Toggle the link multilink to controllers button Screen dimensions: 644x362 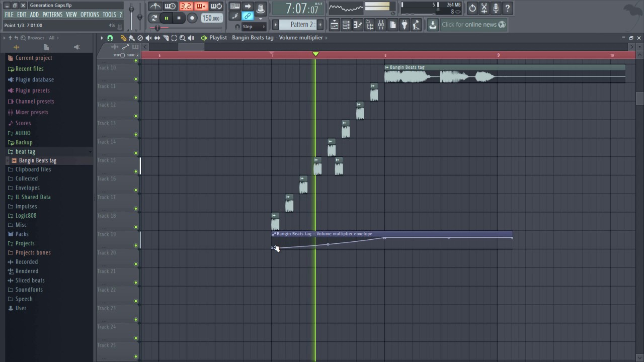tap(248, 17)
